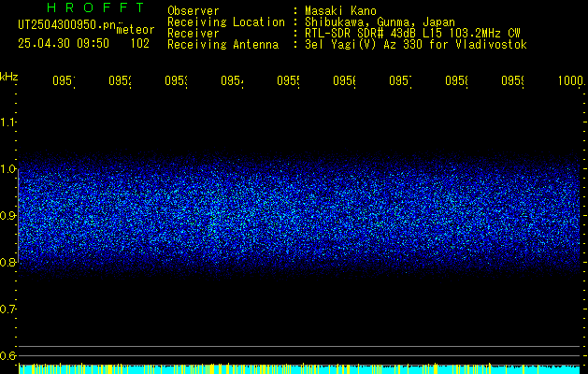Select the Receiving Antenna label
588x374 pixels.
[x=223, y=45]
